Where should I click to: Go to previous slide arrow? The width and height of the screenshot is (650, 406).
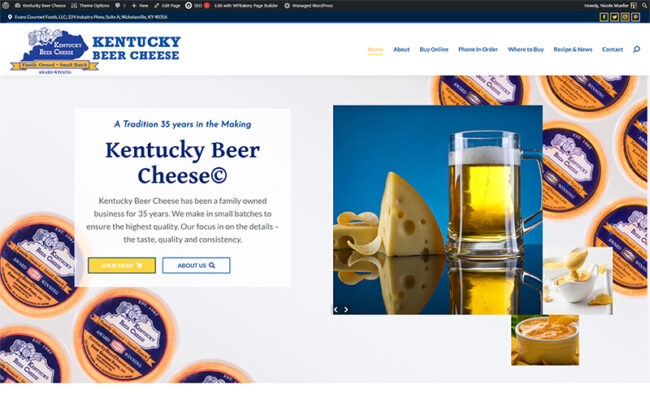coord(336,309)
